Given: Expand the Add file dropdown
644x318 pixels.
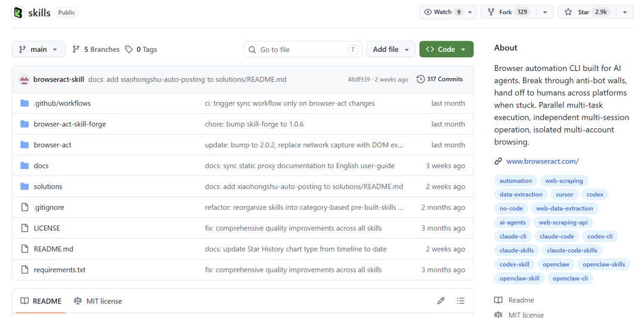Looking at the screenshot, I should (x=391, y=50).
